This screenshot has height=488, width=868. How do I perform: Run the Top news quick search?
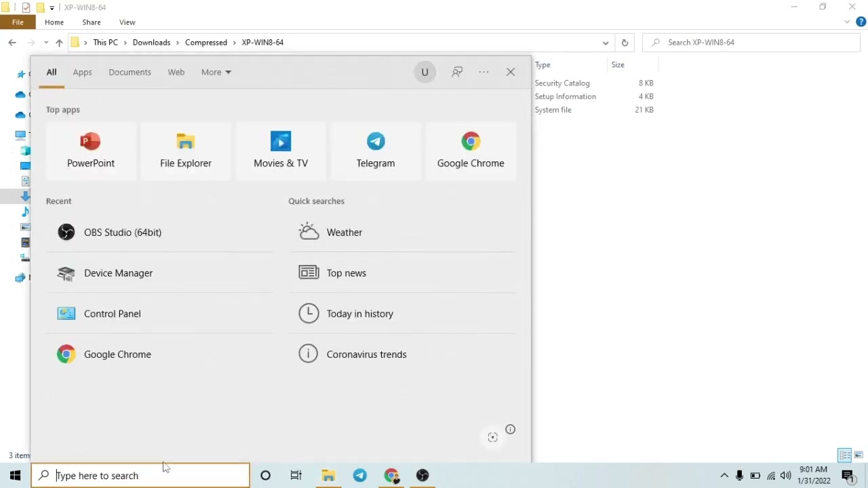pyautogui.click(x=402, y=273)
